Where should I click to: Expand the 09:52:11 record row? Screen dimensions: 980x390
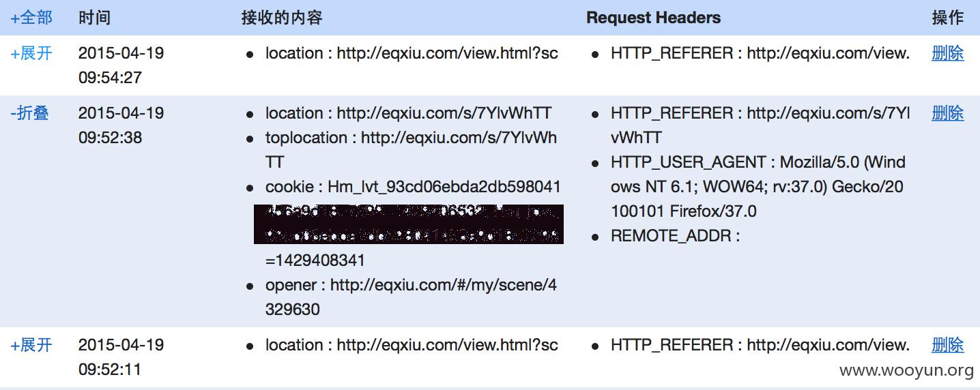[31, 345]
